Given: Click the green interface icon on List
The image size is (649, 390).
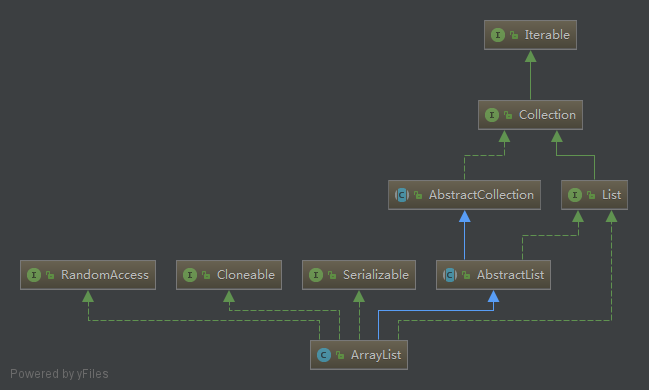Looking at the screenshot, I should 575,195.
